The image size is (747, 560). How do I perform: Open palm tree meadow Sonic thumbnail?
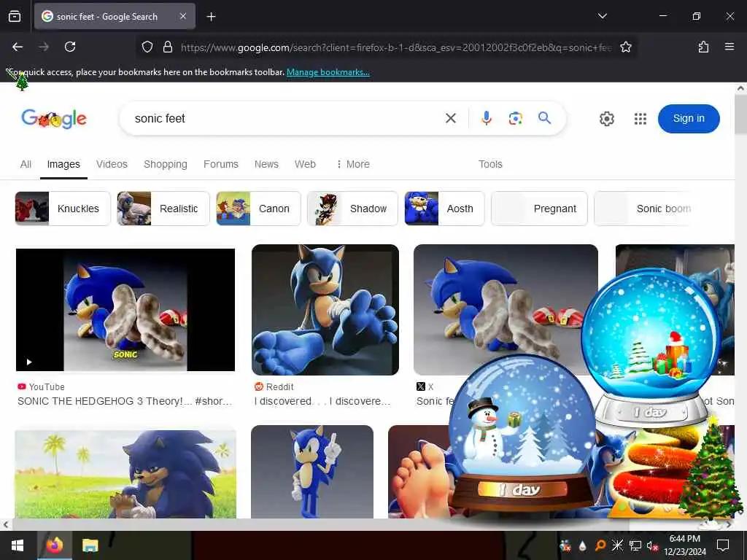[125, 474]
